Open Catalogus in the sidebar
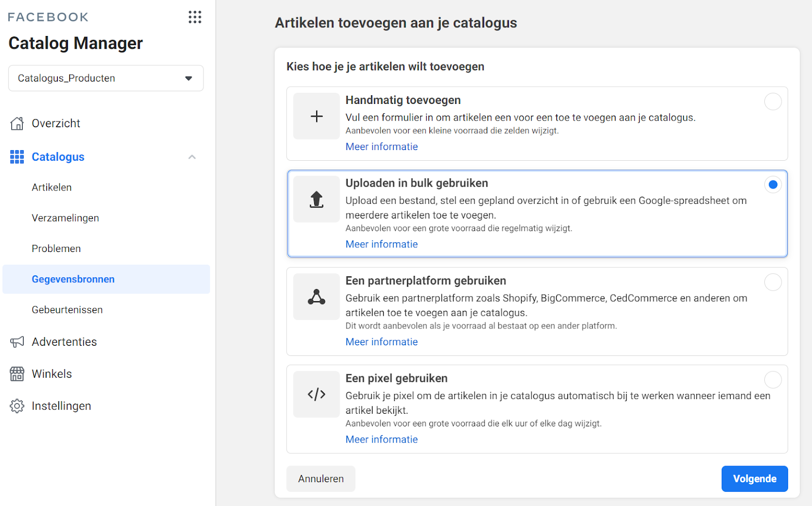 tap(58, 157)
